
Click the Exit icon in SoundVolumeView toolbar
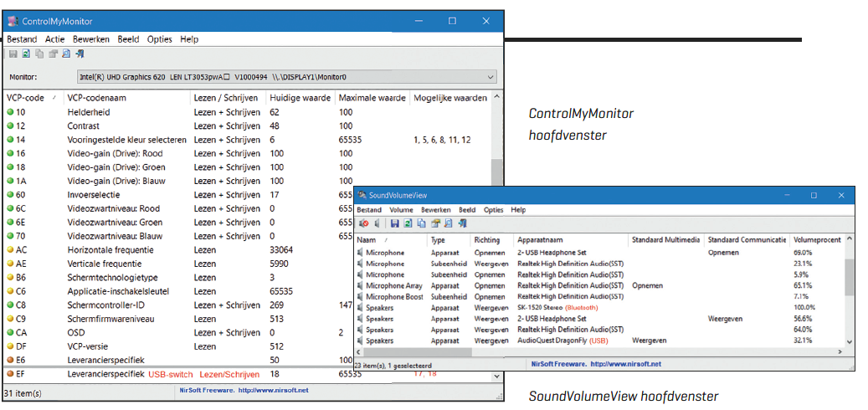click(x=462, y=223)
